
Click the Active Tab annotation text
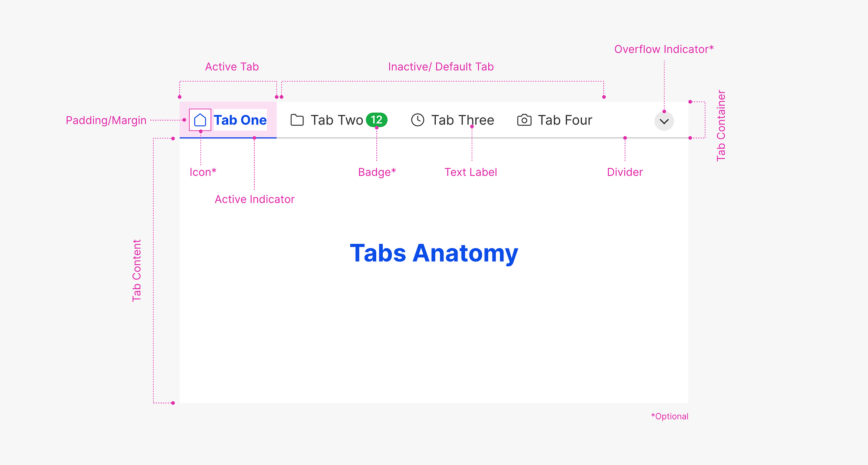pyautogui.click(x=232, y=66)
